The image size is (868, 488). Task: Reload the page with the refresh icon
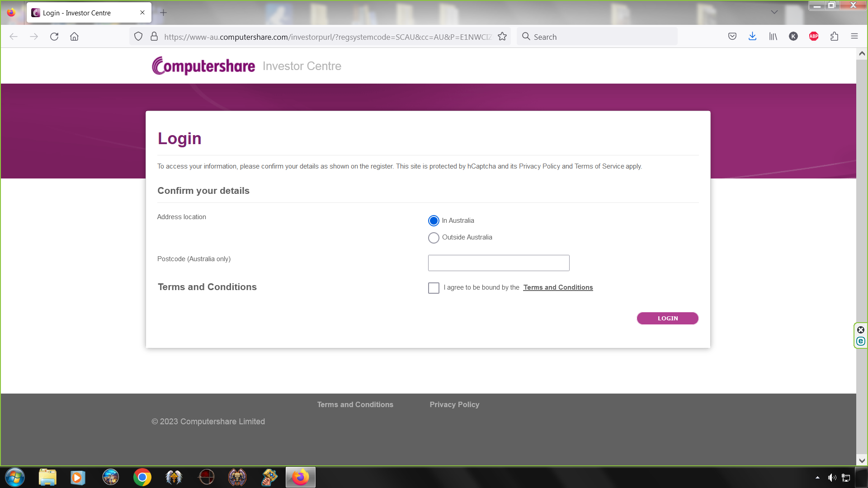(x=54, y=37)
